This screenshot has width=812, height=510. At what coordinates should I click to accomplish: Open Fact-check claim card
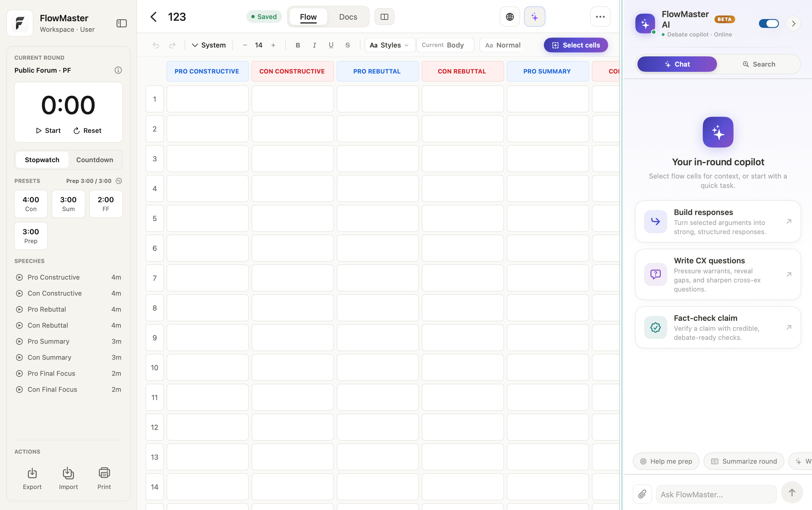(x=718, y=327)
